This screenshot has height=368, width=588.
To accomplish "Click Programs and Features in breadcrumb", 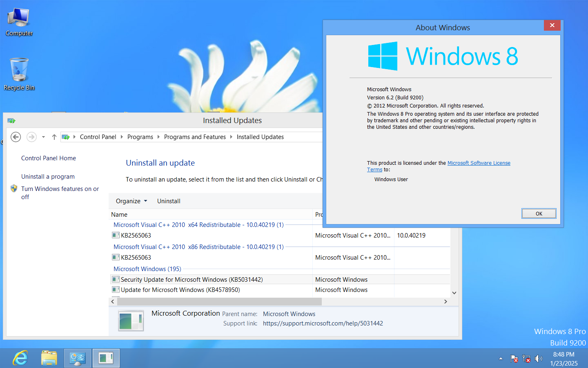I will click(195, 137).
